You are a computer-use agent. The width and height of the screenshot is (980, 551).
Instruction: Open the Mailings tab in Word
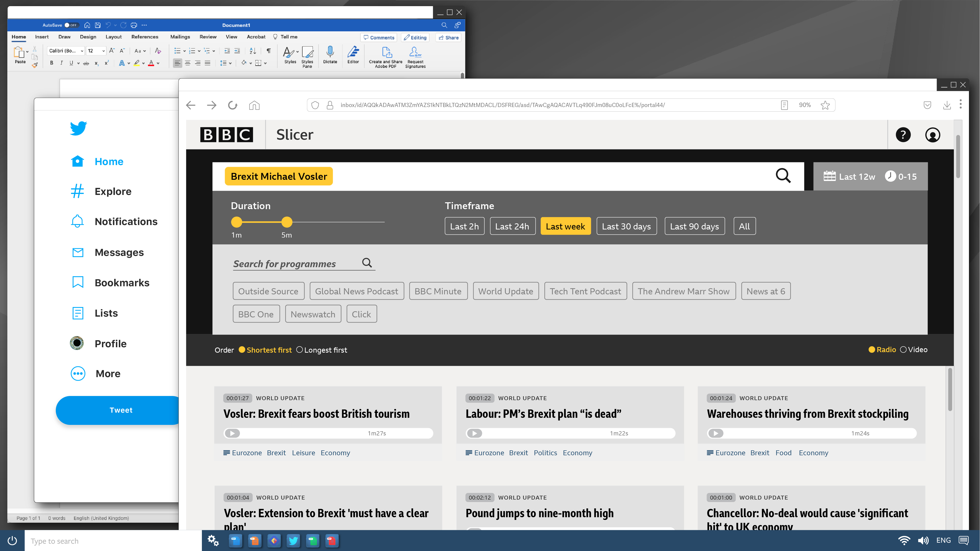(x=180, y=37)
